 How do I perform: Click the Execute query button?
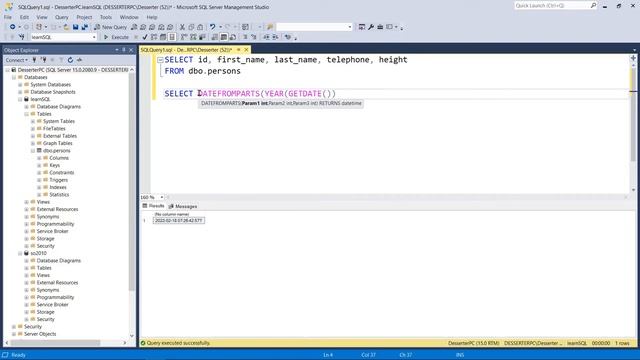[x=116, y=37]
